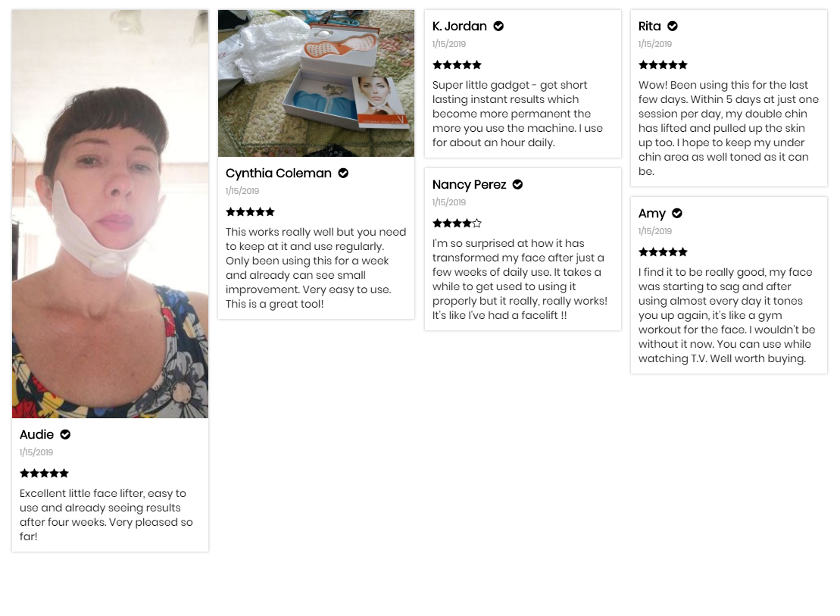840x616 pixels.
Task: Click the verified badge next to Audie
Action: [x=65, y=434]
